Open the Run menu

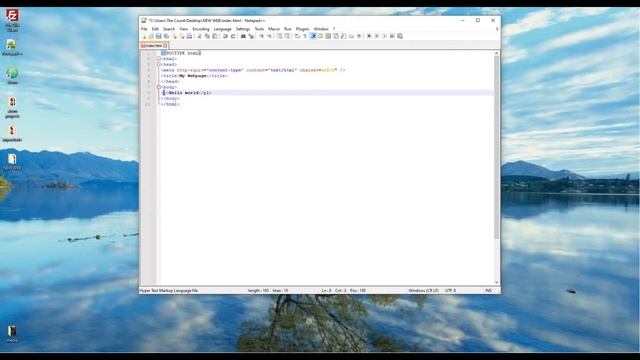click(288, 29)
